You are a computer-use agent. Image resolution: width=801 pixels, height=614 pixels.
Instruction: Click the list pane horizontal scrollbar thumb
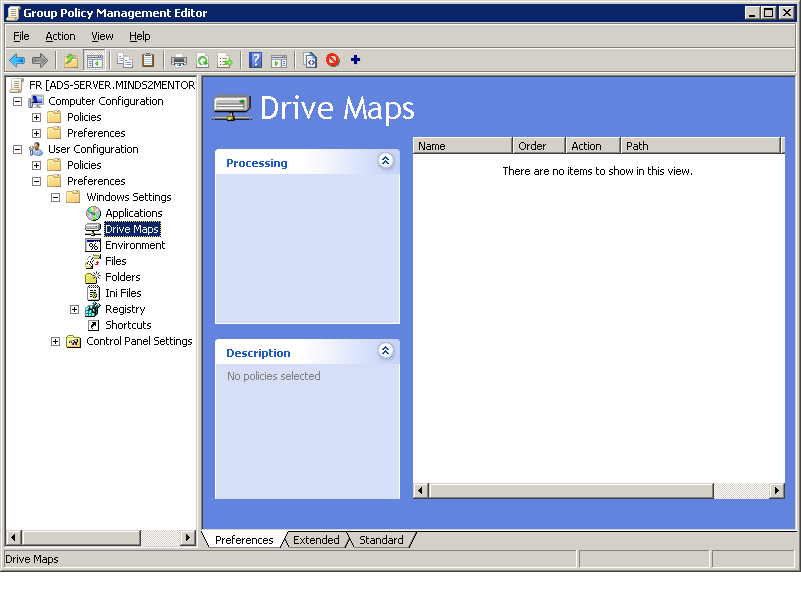pyautogui.click(x=571, y=491)
